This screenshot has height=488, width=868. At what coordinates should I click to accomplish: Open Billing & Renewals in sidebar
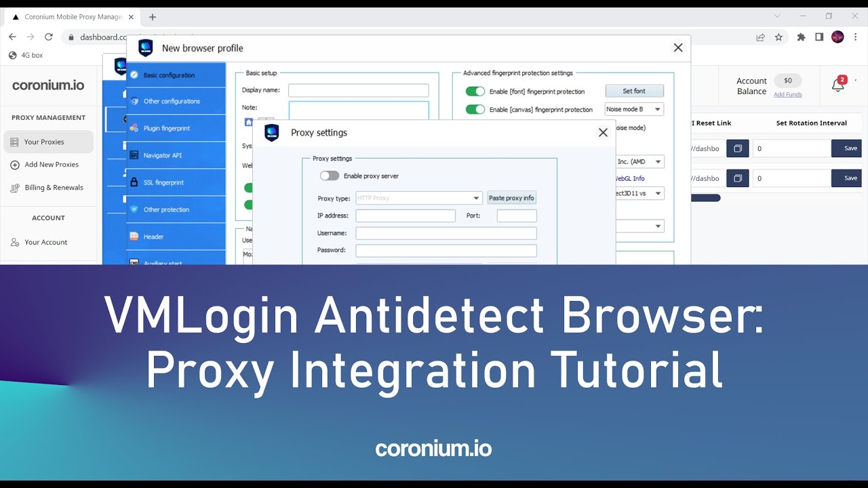47,188
